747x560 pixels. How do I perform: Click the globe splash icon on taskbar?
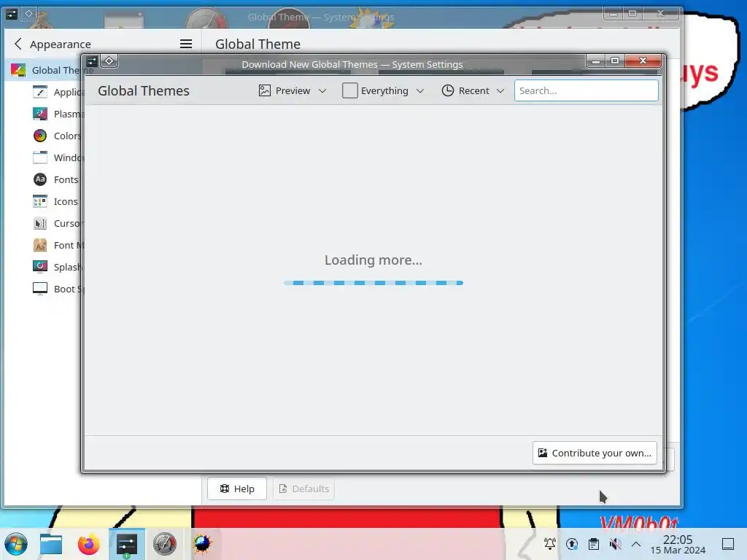click(x=203, y=544)
